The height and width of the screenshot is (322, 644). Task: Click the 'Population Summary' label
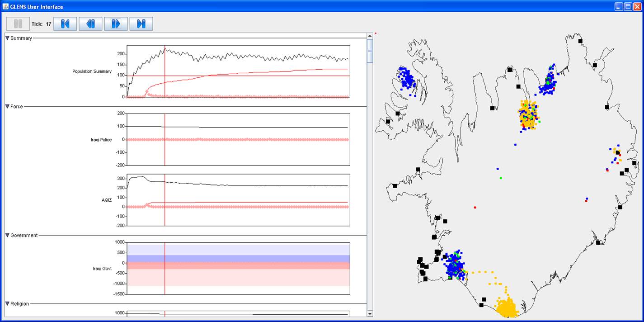92,71
